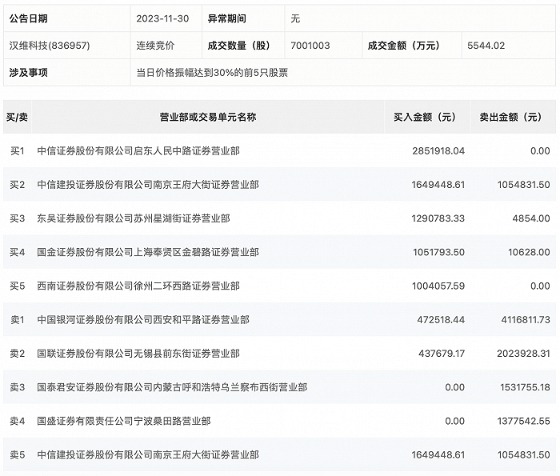This screenshot has height=476, width=560.
Task: Select 买5 row 西南证券徐州二环西路营业部
Action: click(279, 285)
